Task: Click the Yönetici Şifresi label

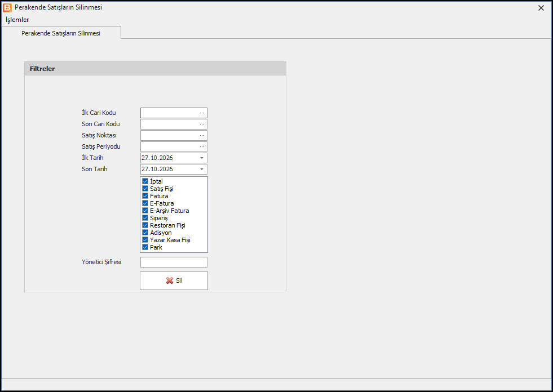Action: pos(101,262)
